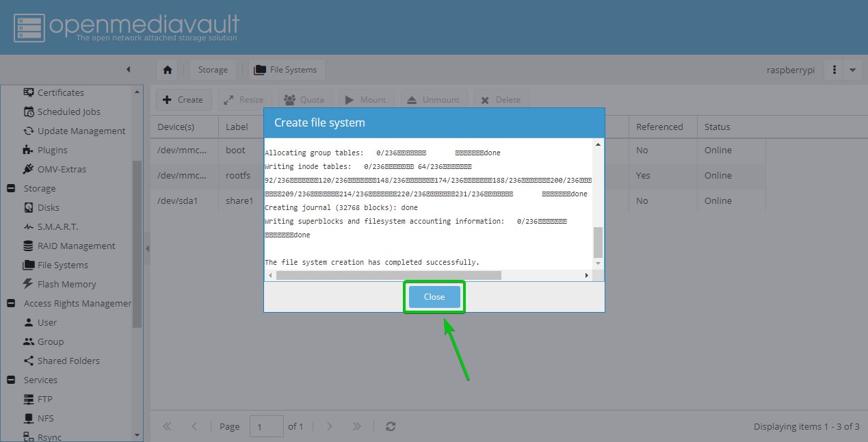The height and width of the screenshot is (442, 868).
Task: Click the Device(s) column header
Action: tap(184, 127)
